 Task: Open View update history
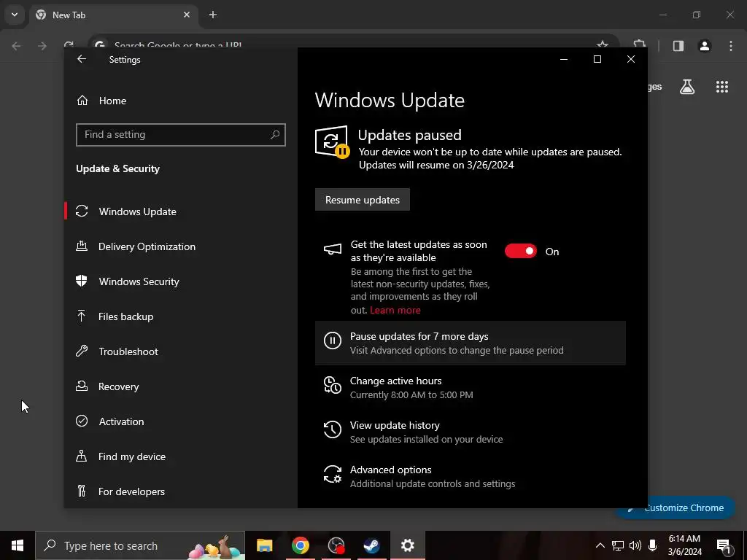point(471,432)
